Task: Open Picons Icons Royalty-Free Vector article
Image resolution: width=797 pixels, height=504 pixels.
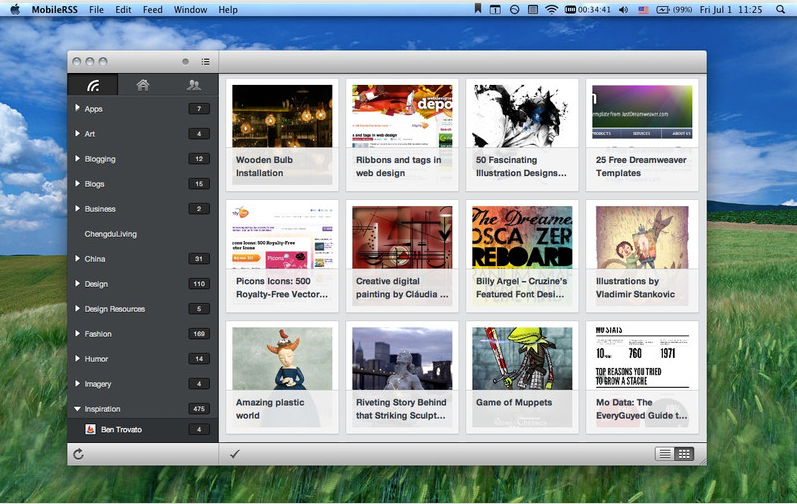Action: (282, 256)
